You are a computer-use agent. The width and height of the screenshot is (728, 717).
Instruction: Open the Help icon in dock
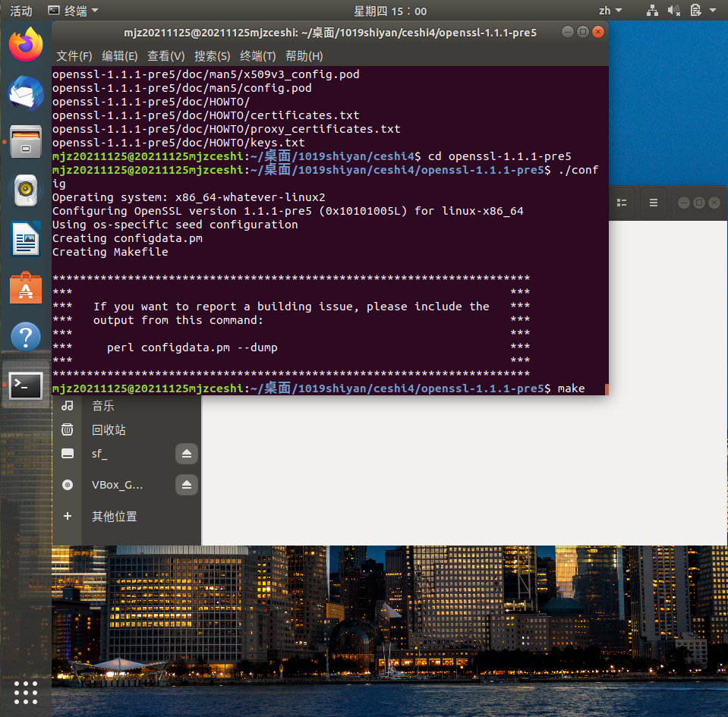pyautogui.click(x=26, y=336)
